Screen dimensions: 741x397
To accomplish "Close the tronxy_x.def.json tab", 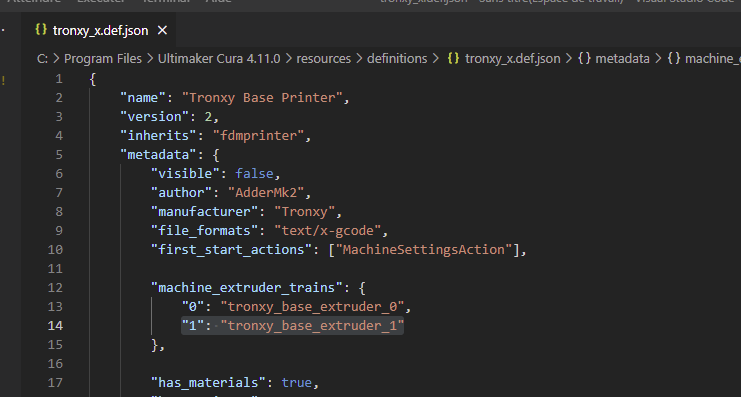I will (x=162, y=31).
